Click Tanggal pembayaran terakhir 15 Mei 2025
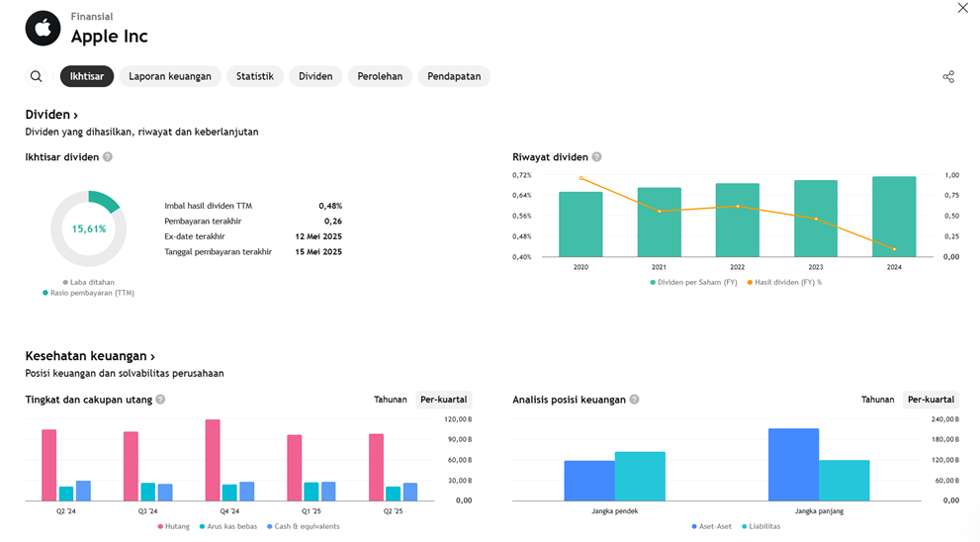The image size is (980, 542). click(x=318, y=252)
